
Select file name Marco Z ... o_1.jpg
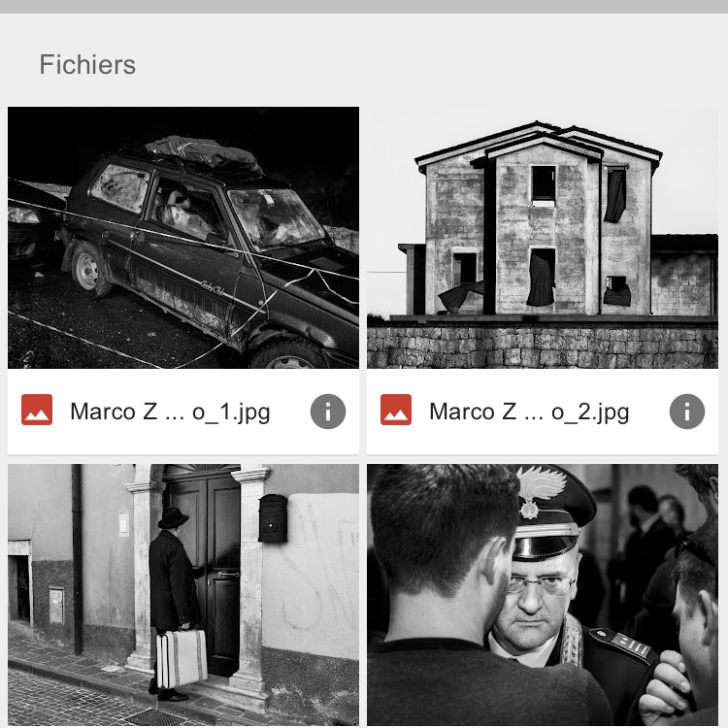click(170, 412)
